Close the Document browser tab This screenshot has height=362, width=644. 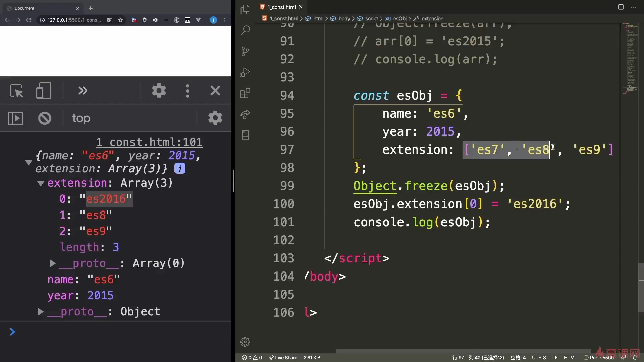click(x=78, y=8)
